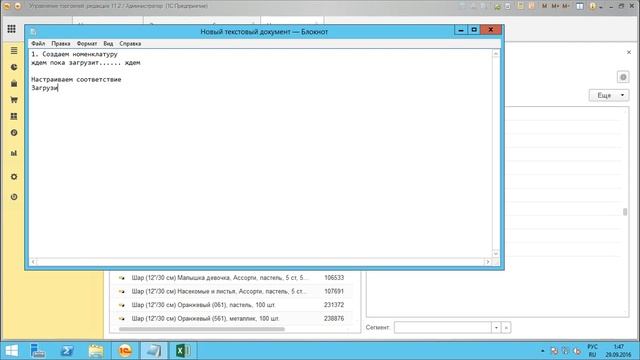This screenshot has height=360, width=640.
Task: Click the window layout panels icon in 1C title bar
Action: [580, 6]
